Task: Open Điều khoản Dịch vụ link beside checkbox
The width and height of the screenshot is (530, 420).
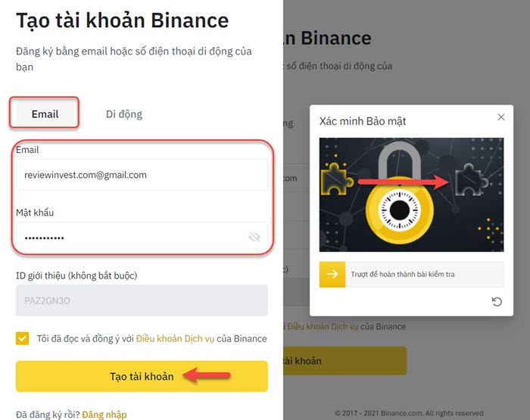Action: tap(175, 338)
